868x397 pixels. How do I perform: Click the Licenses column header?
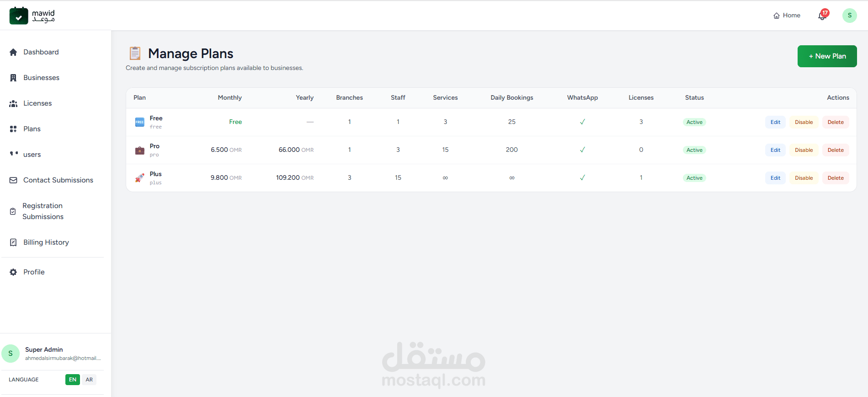(641, 98)
